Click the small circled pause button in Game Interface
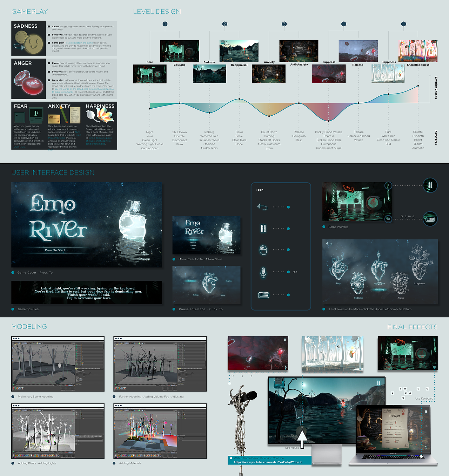 click(x=388, y=185)
